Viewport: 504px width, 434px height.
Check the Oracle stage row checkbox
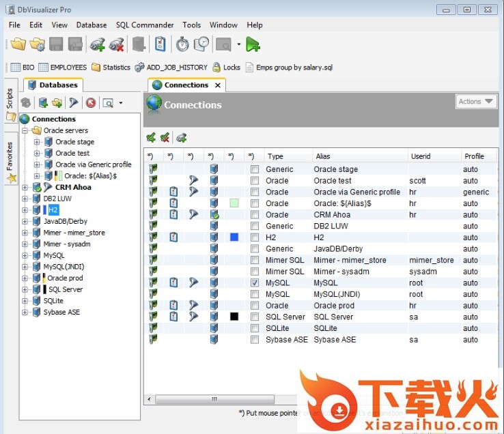coord(255,169)
